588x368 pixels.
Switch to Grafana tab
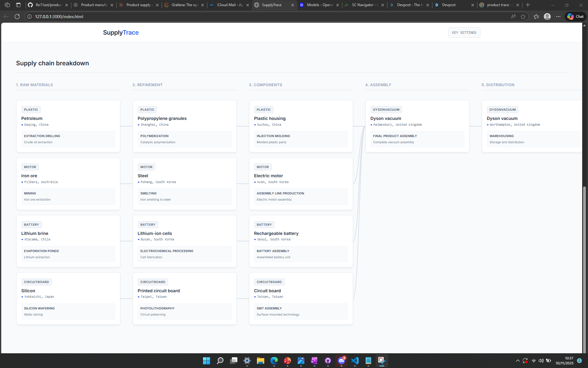pos(184,5)
